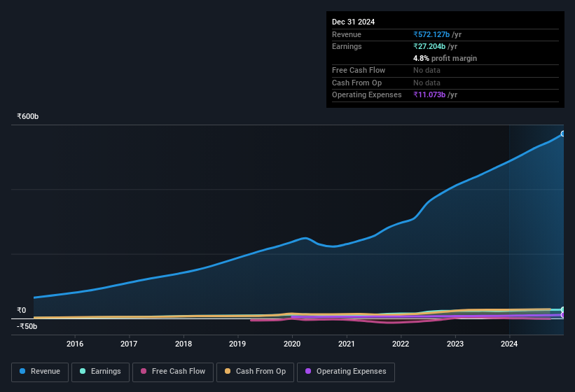Click the Operating Expenses end-point marker
Viewport: 575px width, 392px height.
point(563,315)
